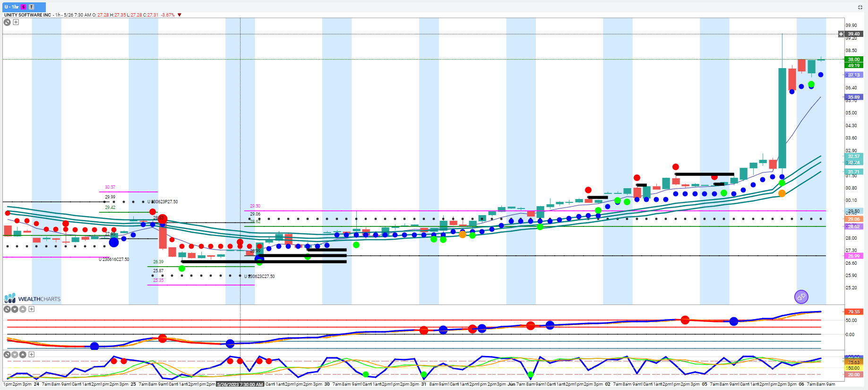Move bottom oscillator panel up with arrow
Image resolution: width=868 pixels, height=390 pixels.
(x=22, y=355)
